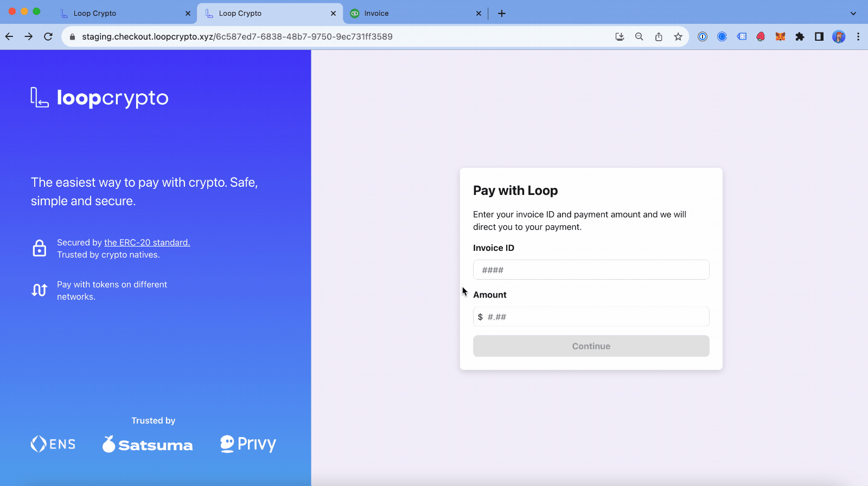Click the 'Pay with tokens on different networks' text
Viewport: 868px width, 486px height.
click(x=112, y=291)
